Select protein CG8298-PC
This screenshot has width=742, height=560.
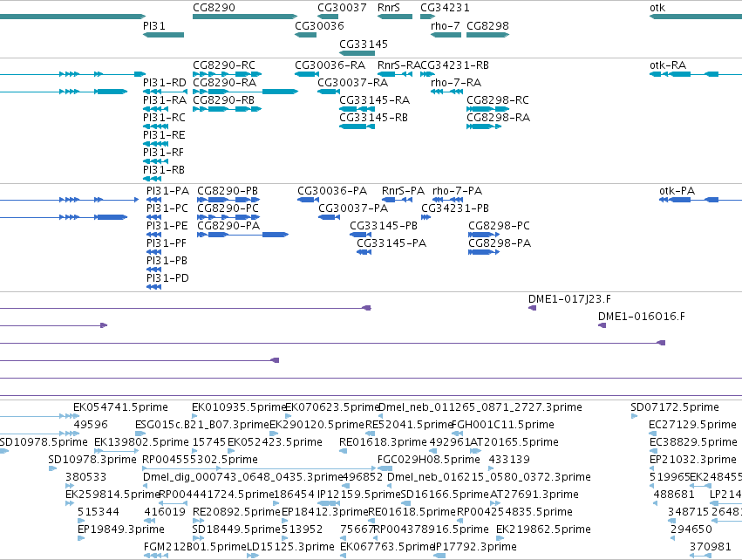pos(484,235)
